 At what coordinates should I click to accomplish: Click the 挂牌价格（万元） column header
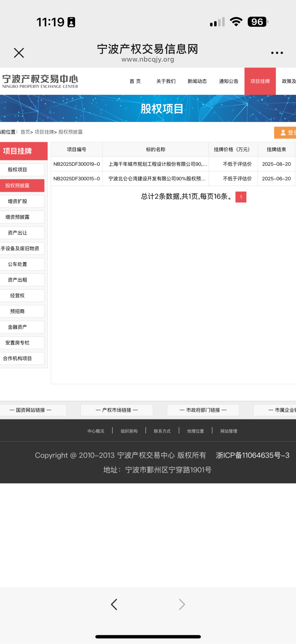tap(233, 149)
